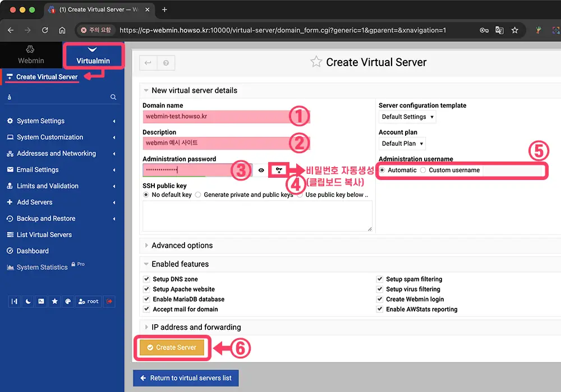Screen dimensions: 561x392
Task: Toggle Setup virus filtering checkbox
Action: pyautogui.click(x=380, y=289)
